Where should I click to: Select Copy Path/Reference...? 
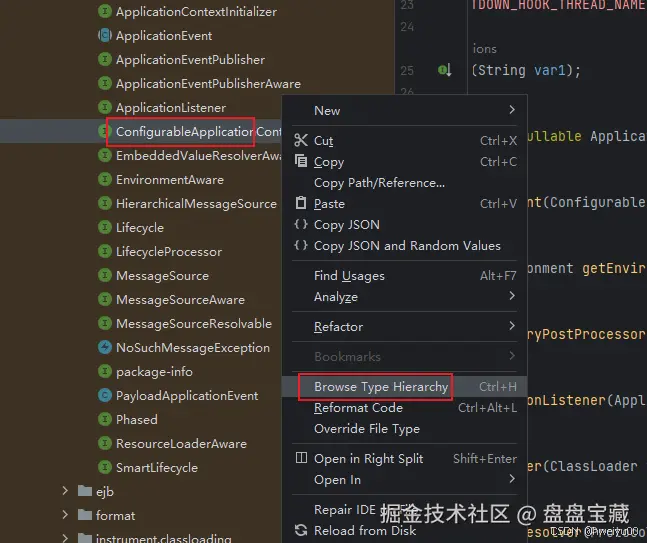[x=404, y=183]
